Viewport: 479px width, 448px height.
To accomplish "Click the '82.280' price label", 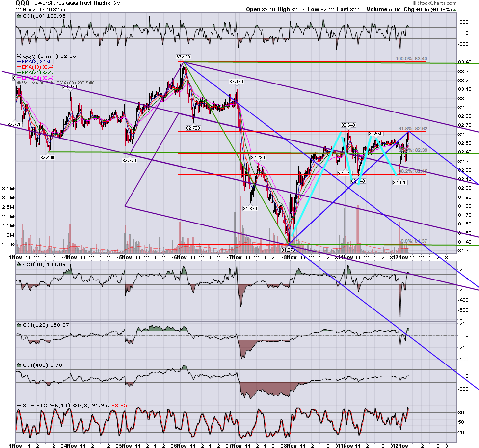I will pos(258,157).
